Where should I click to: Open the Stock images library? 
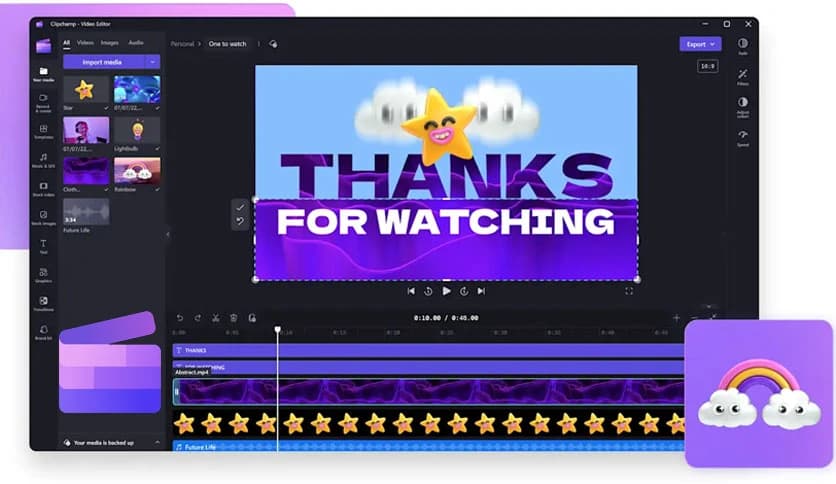point(44,218)
